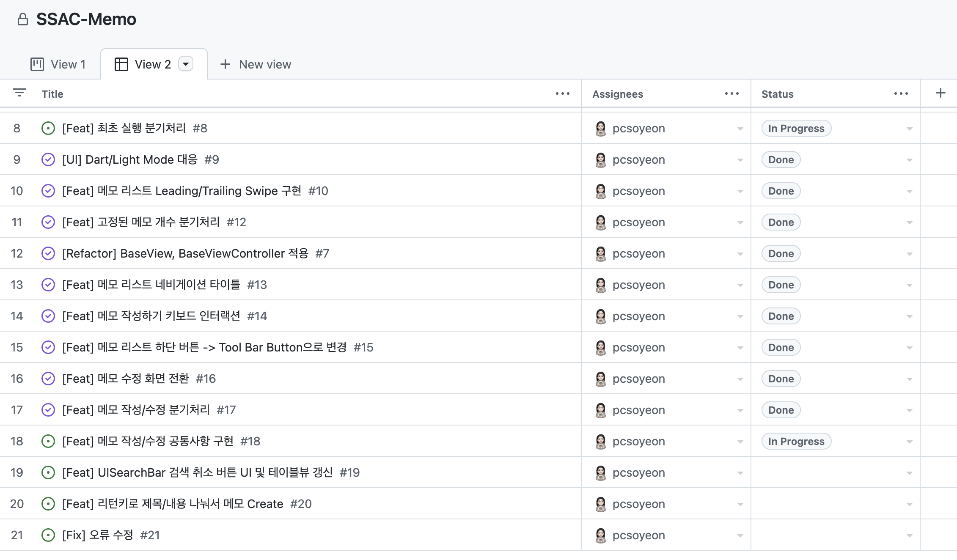957x560 pixels.
Task: Click the table icon of View 2
Action: pos(121,64)
